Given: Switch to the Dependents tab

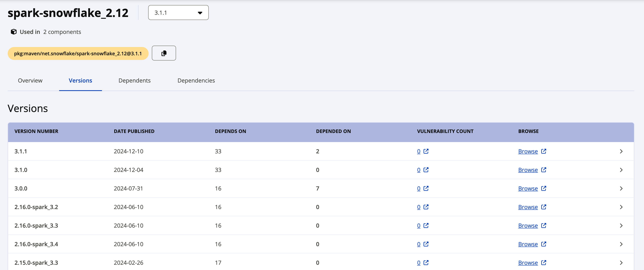Looking at the screenshot, I should point(134,81).
